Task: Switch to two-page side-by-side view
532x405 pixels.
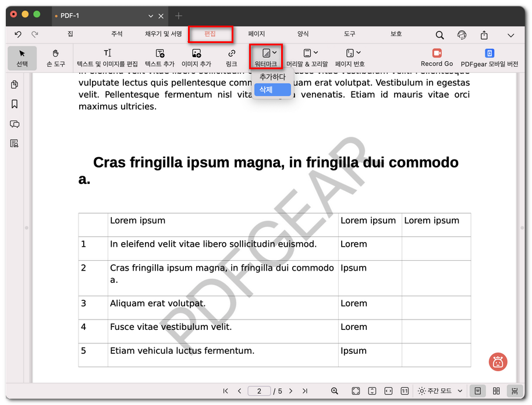Action: pos(496,391)
